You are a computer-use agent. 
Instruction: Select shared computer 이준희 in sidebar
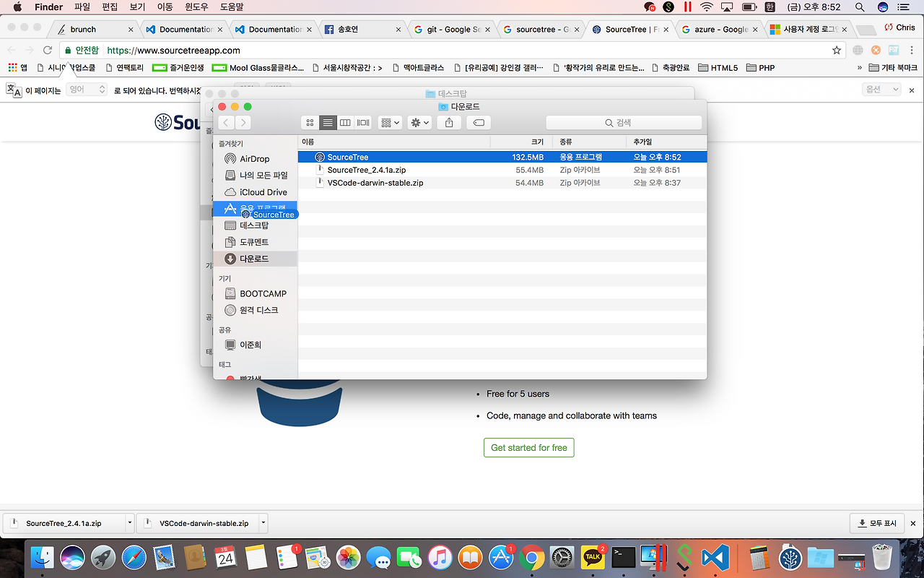(x=255, y=345)
